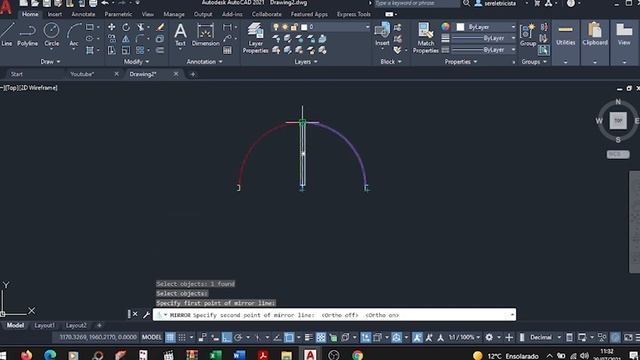640x360 pixels.
Task: Expand the Block panel
Action: [x=391, y=62]
